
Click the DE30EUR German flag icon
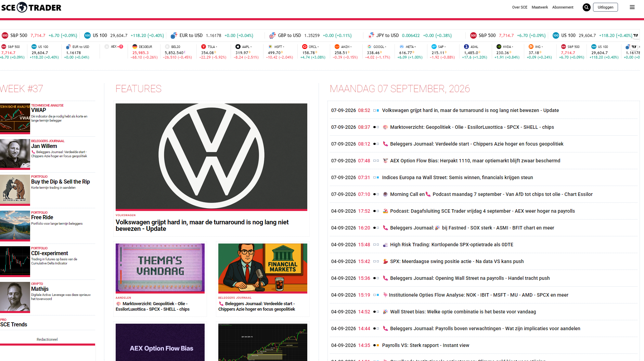[x=135, y=47]
